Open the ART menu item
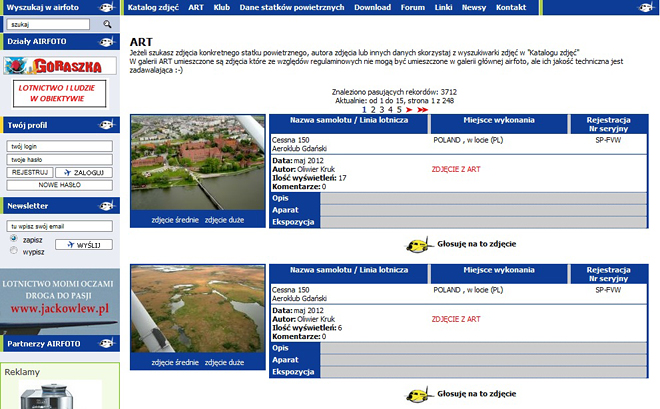660x409 pixels. point(196,7)
